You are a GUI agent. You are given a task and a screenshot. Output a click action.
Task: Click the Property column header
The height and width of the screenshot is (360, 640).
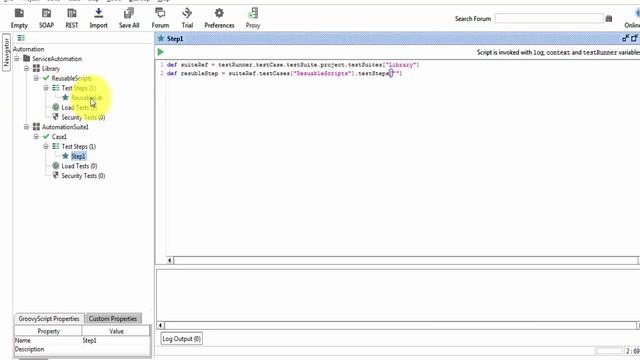coord(49,331)
